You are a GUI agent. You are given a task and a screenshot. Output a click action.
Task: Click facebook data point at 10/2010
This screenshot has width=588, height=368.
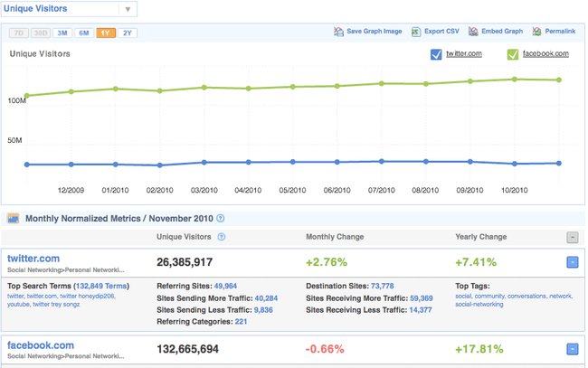pyautogui.click(x=515, y=79)
